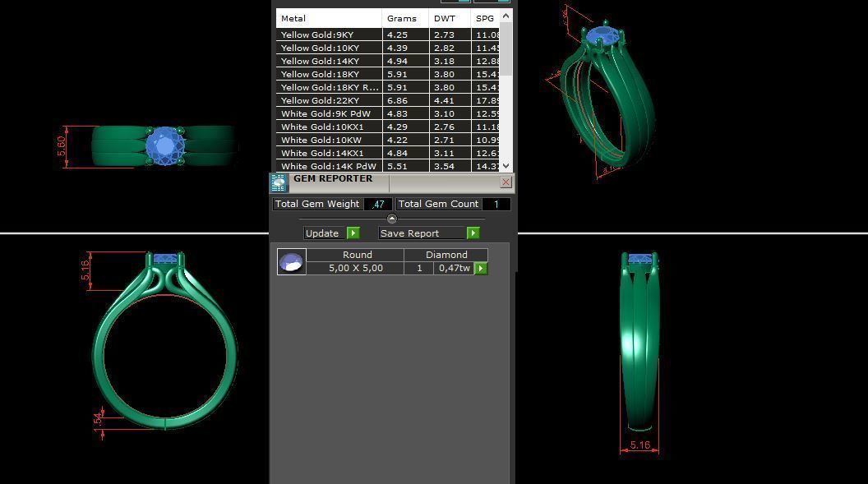Close the Gem Reporter panel
Viewport: 868px width, 484px height.
pos(506,182)
